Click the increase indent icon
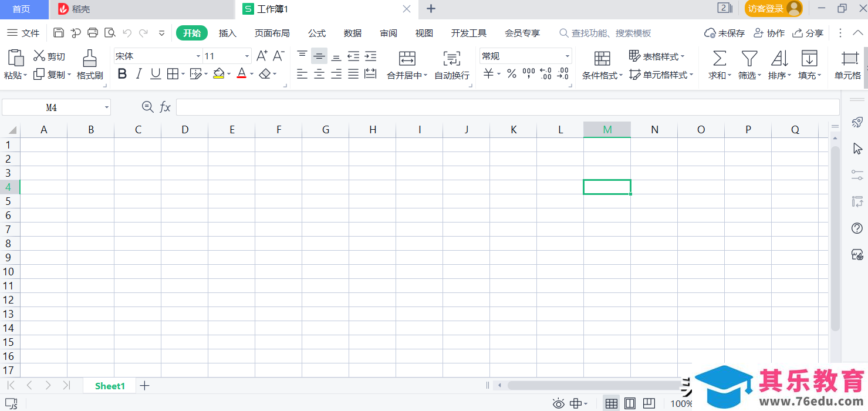Screen dimensions: 868x411 coord(370,56)
